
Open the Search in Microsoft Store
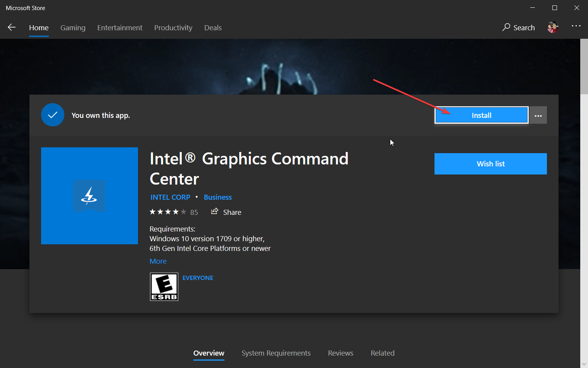[x=518, y=28]
